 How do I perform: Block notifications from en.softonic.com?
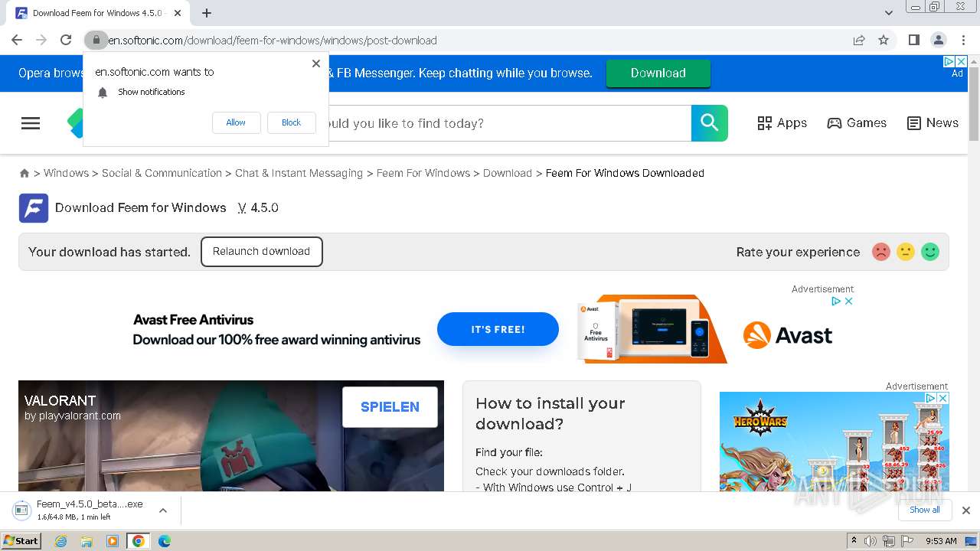pos(291,122)
